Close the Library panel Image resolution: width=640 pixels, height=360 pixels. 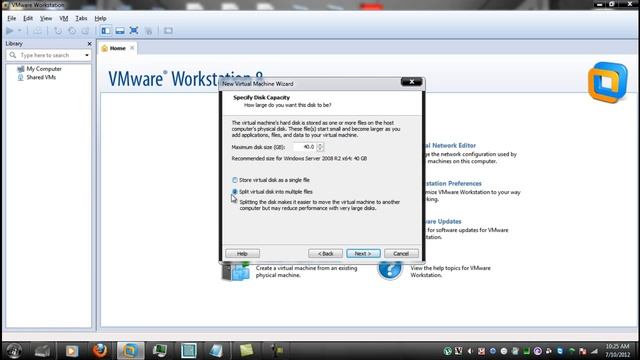point(89,44)
